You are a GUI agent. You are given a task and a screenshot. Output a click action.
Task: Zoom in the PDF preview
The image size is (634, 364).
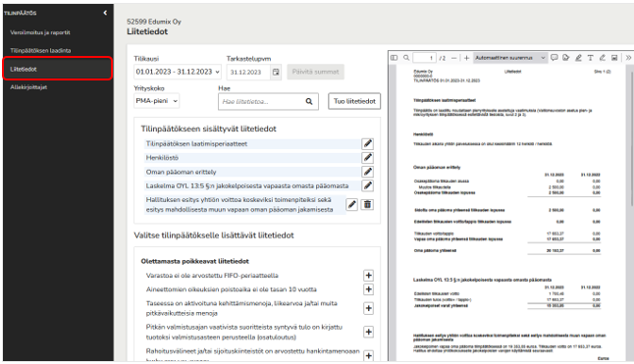click(x=466, y=58)
